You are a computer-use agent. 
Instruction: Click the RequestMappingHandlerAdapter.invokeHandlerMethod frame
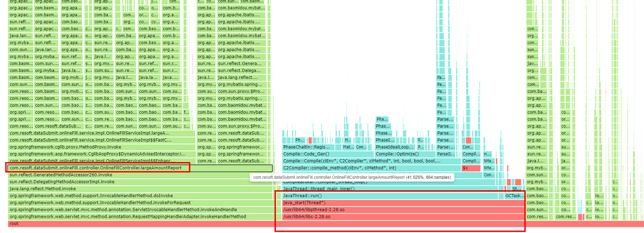[128, 217]
